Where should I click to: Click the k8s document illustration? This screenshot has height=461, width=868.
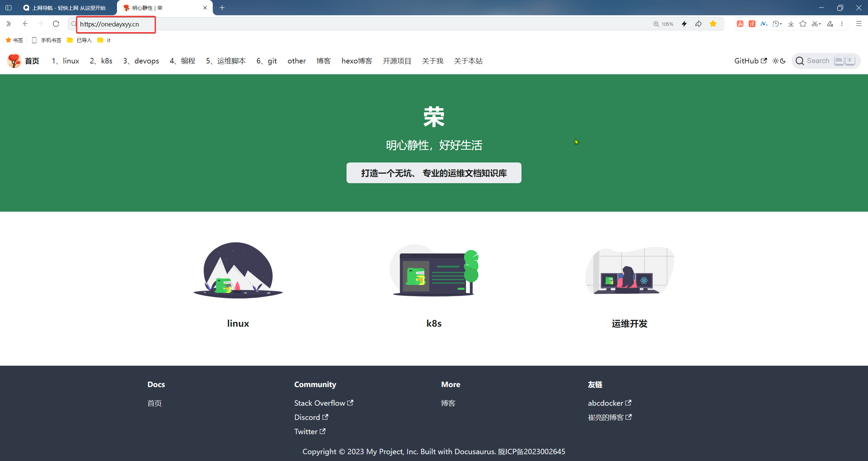(x=434, y=270)
